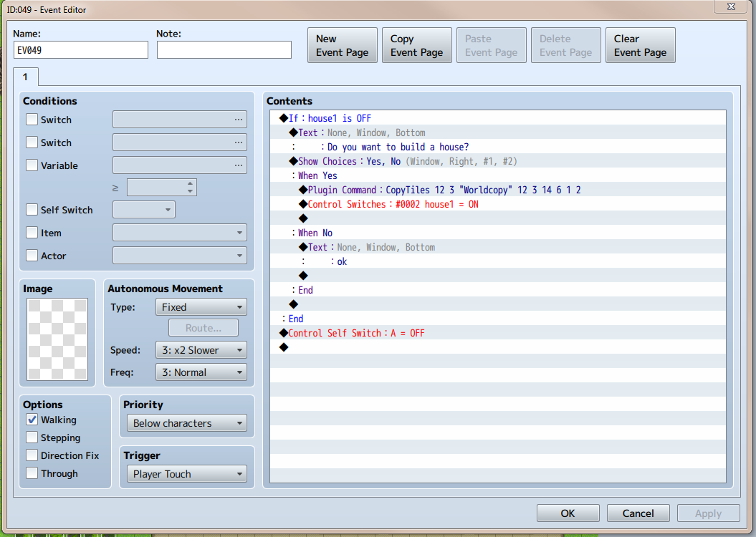Open the Actor condition dropdown
This screenshot has height=537, width=756.
180,256
